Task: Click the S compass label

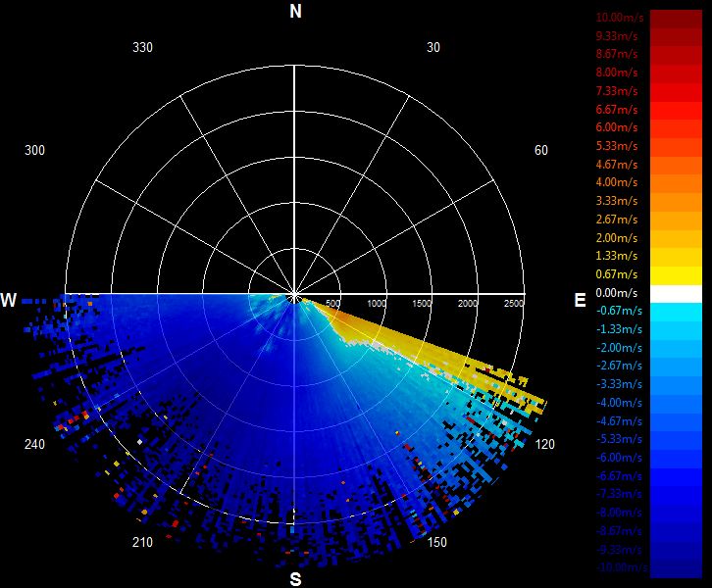Action: [295, 579]
